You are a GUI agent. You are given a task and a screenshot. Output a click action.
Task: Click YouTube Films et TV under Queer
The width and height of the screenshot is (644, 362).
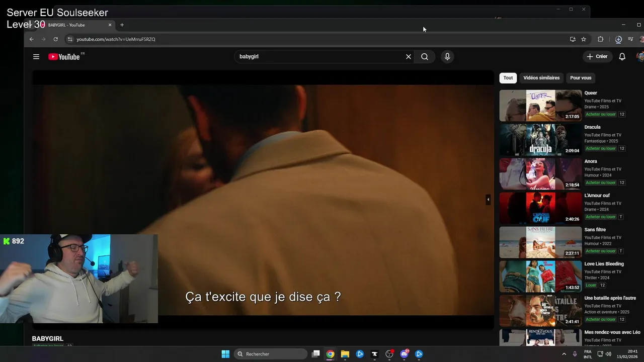(603, 101)
